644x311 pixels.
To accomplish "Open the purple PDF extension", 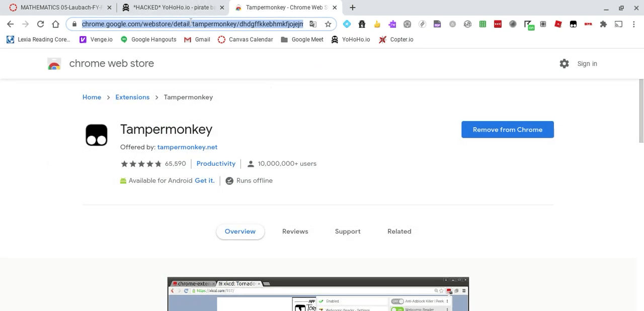I will click(x=437, y=24).
